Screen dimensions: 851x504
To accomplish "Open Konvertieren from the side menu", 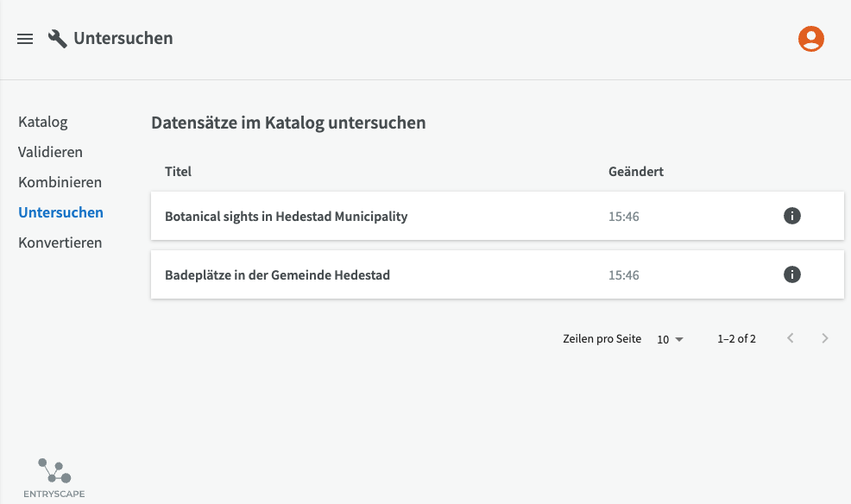I will click(x=60, y=243).
